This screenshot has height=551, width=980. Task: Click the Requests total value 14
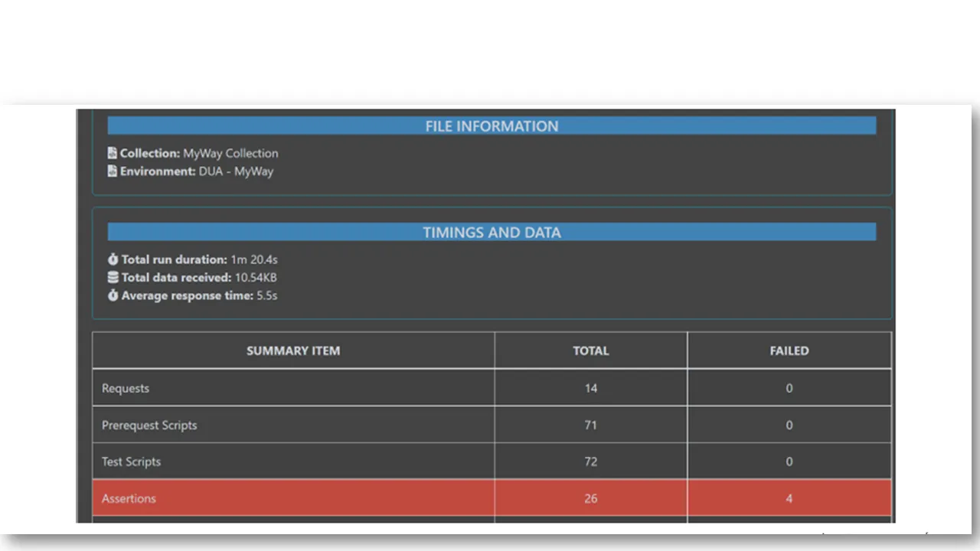(590, 388)
